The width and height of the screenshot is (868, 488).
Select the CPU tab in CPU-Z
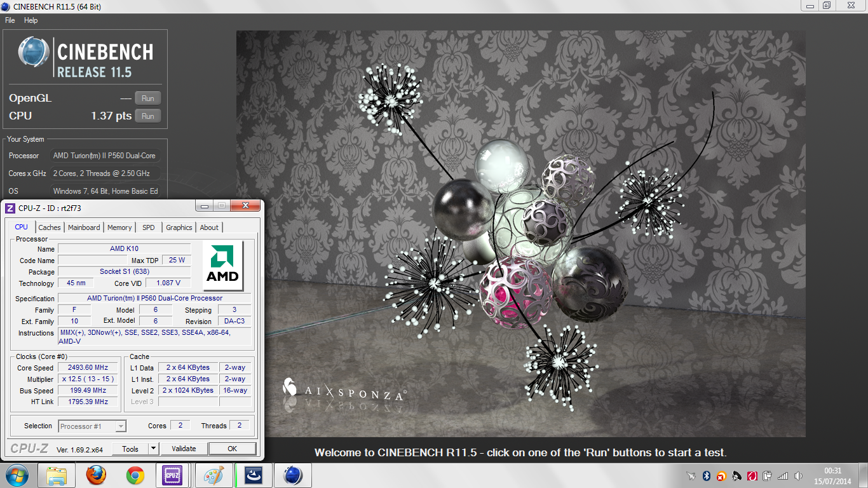point(22,227)
